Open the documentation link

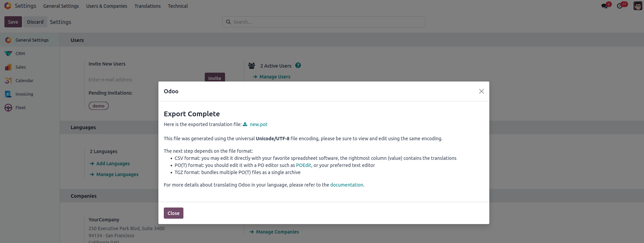[x=347, y=185]
